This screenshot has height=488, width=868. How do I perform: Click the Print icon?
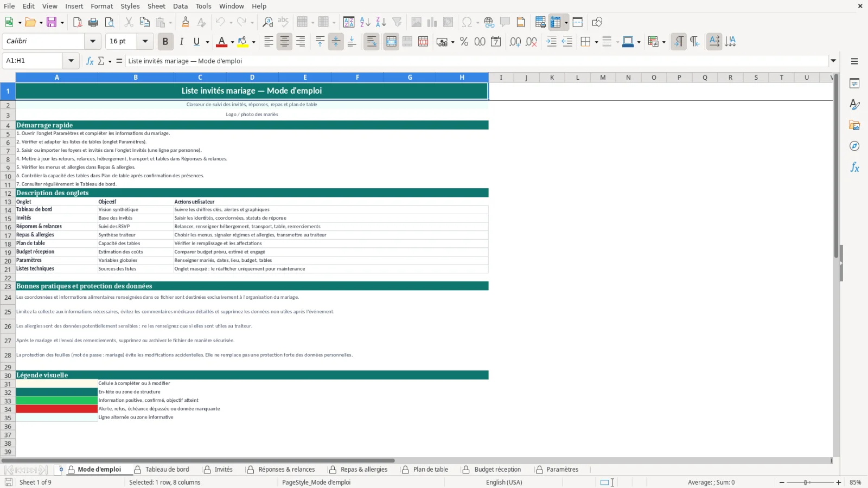[x=93, y=22]
